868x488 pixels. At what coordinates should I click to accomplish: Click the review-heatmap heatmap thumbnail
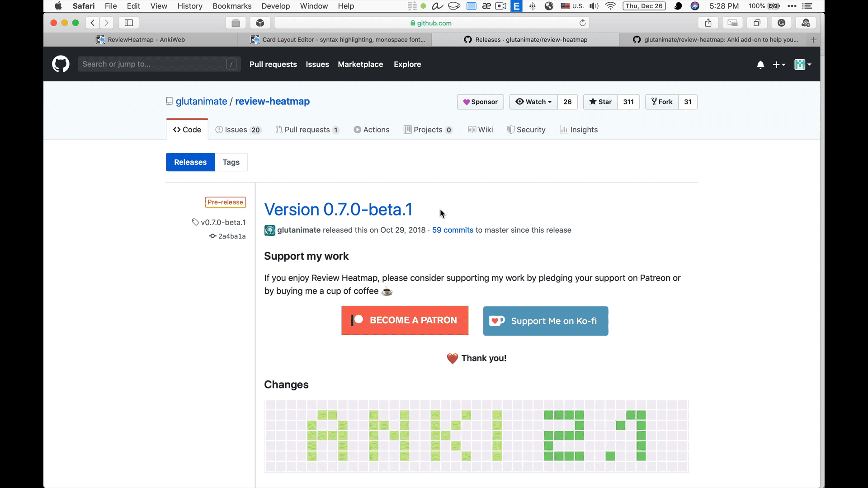(476, 436)
